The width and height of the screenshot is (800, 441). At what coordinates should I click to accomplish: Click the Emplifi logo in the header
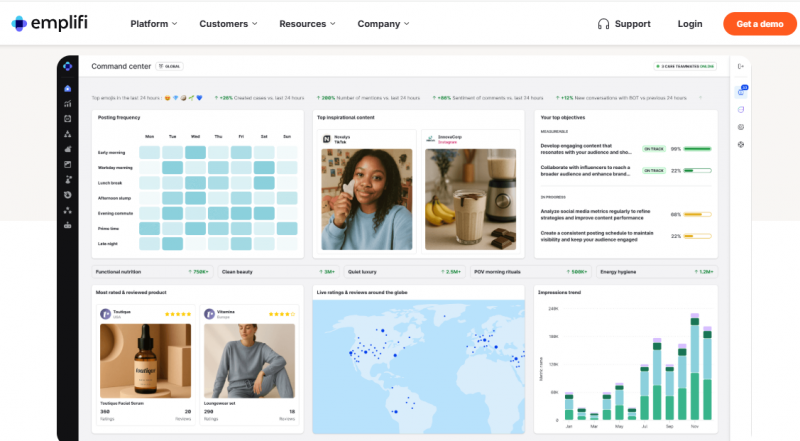[55, 23]
